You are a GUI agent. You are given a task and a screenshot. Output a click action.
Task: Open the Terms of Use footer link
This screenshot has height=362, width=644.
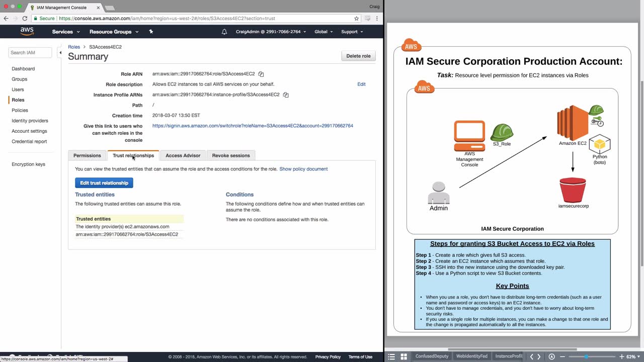pyautogui.click(x=360, y=357)
